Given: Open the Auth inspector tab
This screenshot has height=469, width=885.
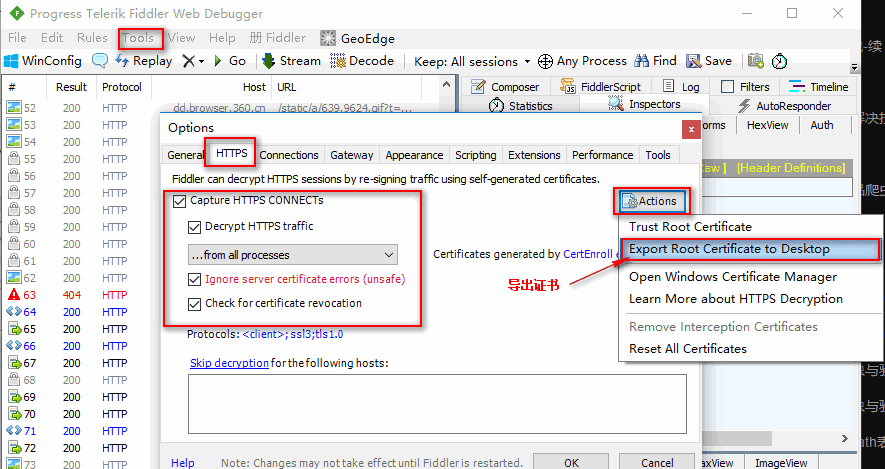Looking at the screenshot, I should click(821, 125).
